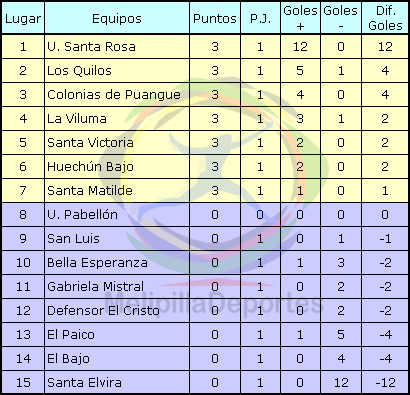Select Santa Elvira in last row
The width and height of the screenshot is (410, 395).
pos(84,383)
